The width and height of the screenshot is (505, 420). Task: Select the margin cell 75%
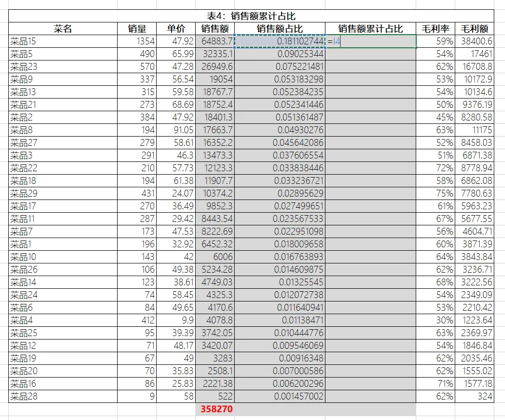click(x=435, y=193)
